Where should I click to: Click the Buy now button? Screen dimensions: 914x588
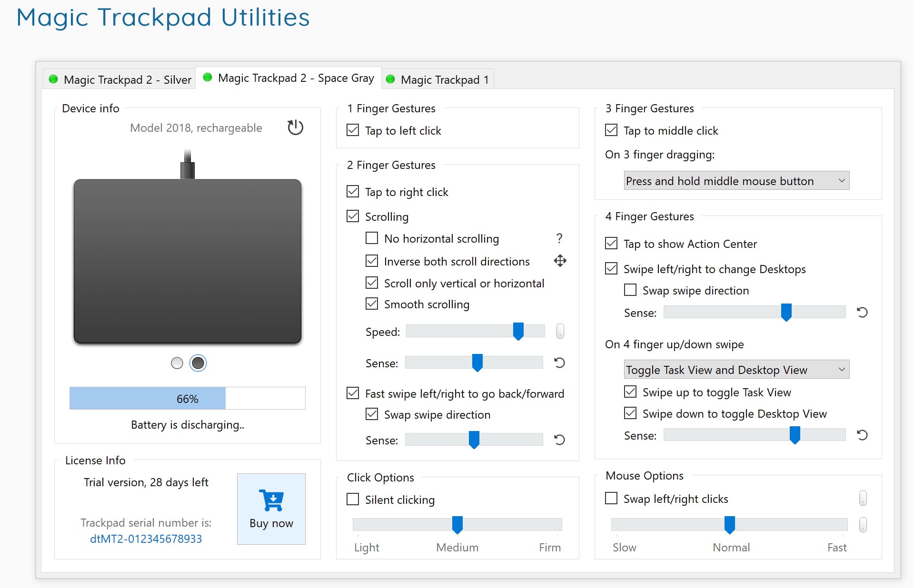pyautogui.click(x=271, y=509)
